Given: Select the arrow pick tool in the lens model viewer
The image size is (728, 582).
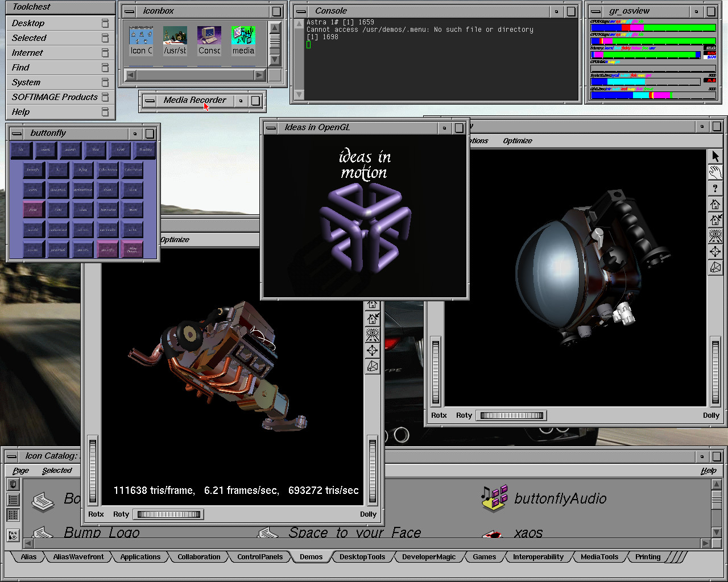Looking at the screenshot, I should 715,156.
